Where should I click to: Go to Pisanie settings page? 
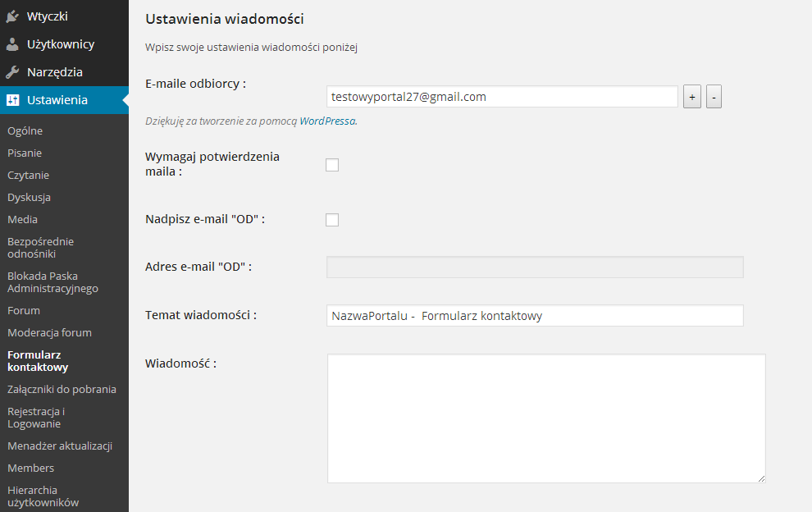[x=25, y=153]
